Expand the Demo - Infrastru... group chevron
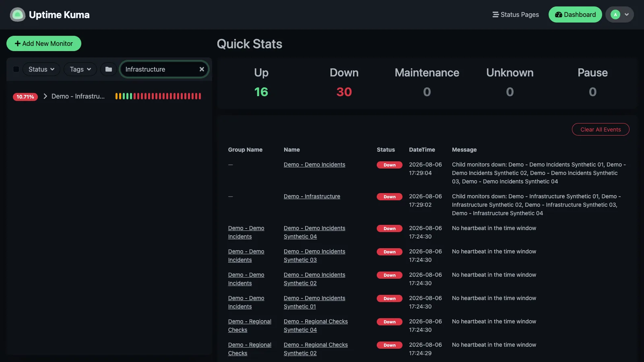The width and height of the screenshot is (644, 362). tap(45, 96)
